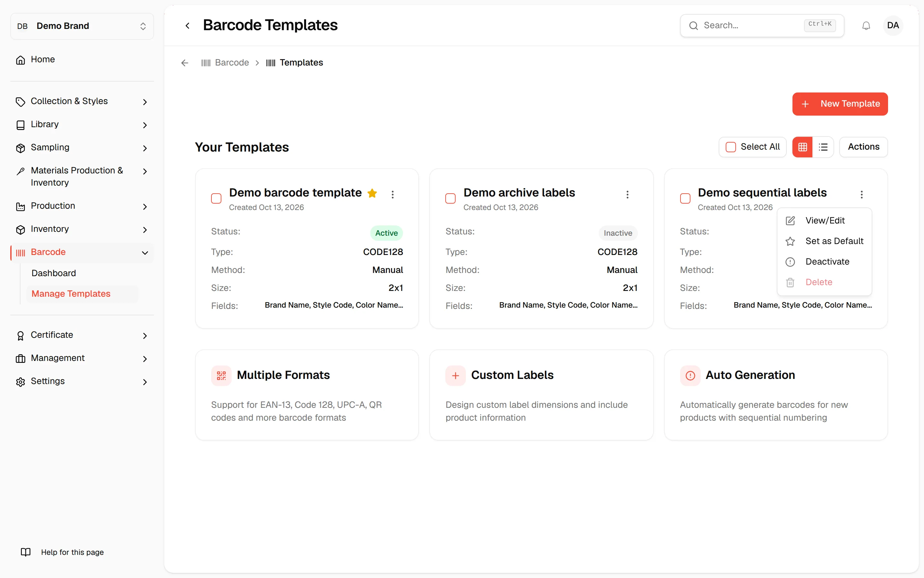Collapse the Barcode section

point(82,252)
